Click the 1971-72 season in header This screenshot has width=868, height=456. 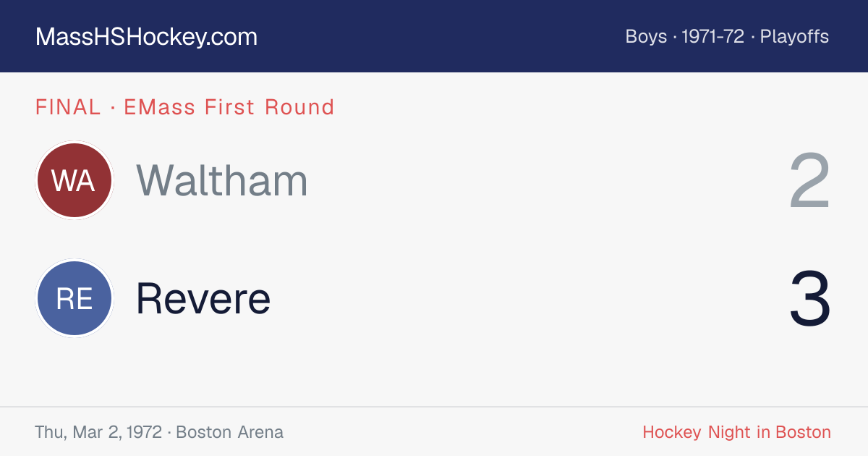(x=713, y=37)
